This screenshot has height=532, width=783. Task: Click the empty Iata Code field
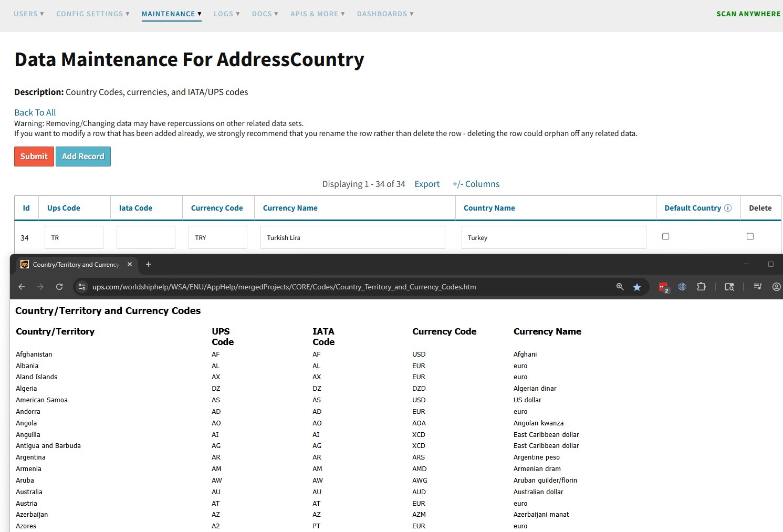[x=146, y=237]
